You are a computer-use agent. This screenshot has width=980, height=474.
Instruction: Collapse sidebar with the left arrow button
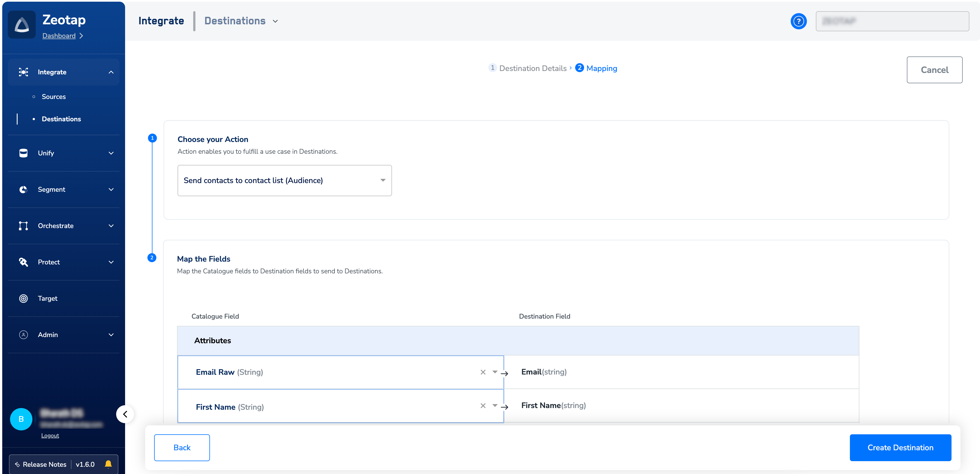coord(125,414)
